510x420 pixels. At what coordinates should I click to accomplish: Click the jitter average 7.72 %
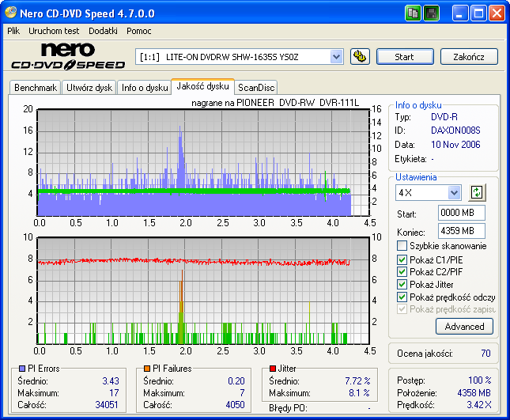coord(357,380)
